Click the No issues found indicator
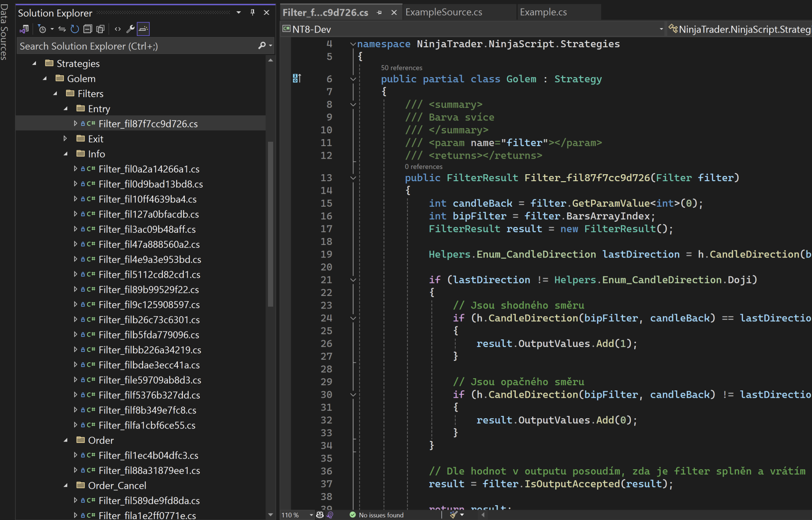812x520 pixels. click(376, 515)
